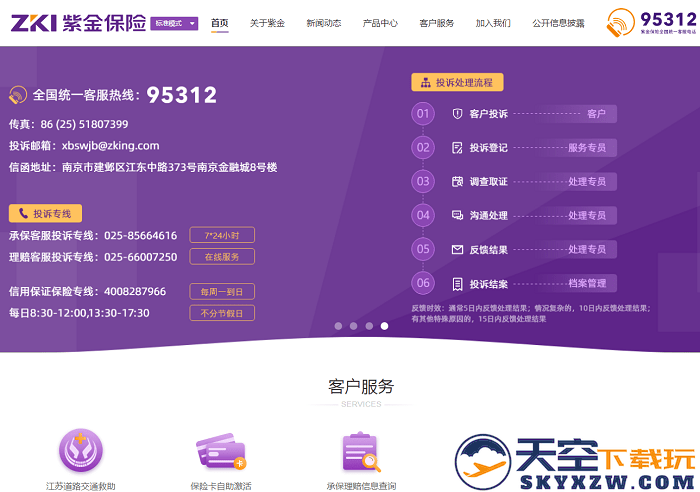The width and height of the screenshot is (700, 492).
Task: Click the complaint email xbswjb@zking.com
Action: [x=110, y=146]
